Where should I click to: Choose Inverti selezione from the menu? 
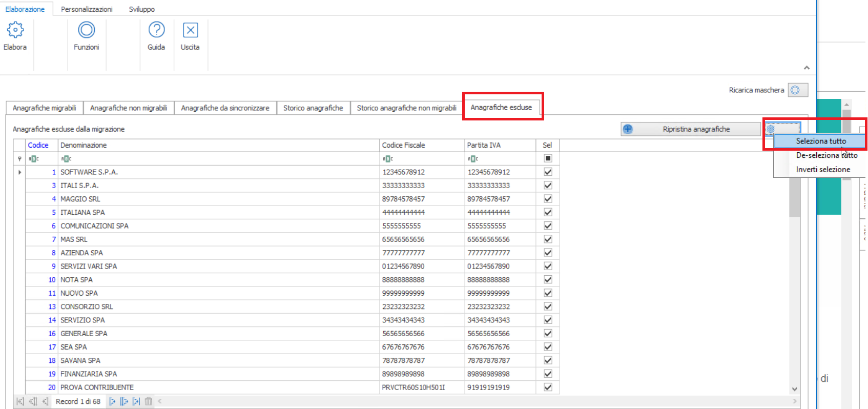click(823, 170)
